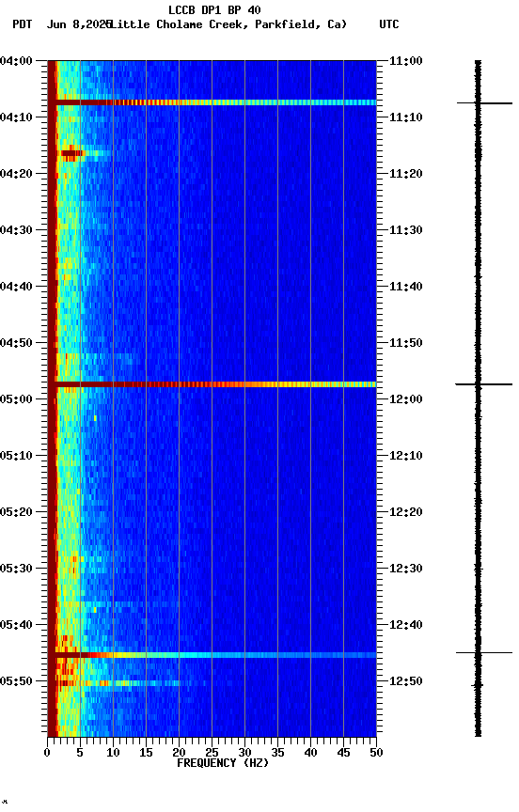Click the 05:00 PDT time label
519x812 pixels.
(16, 399)
